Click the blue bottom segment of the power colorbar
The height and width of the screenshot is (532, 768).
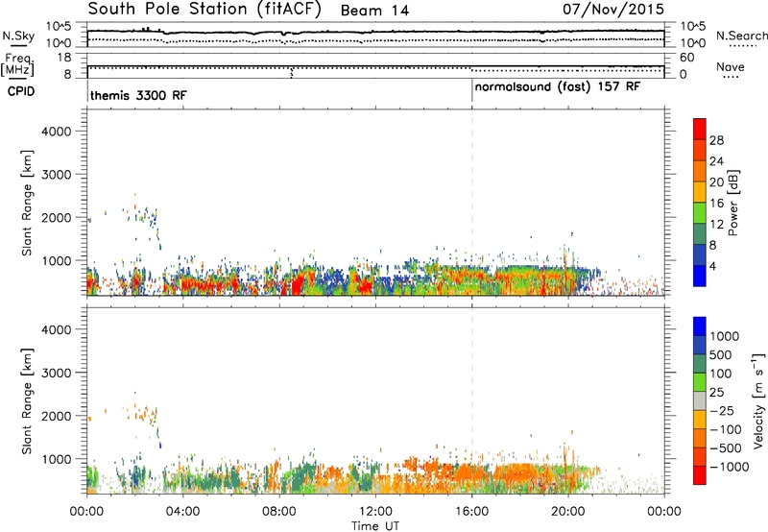[x=700, y=276]
